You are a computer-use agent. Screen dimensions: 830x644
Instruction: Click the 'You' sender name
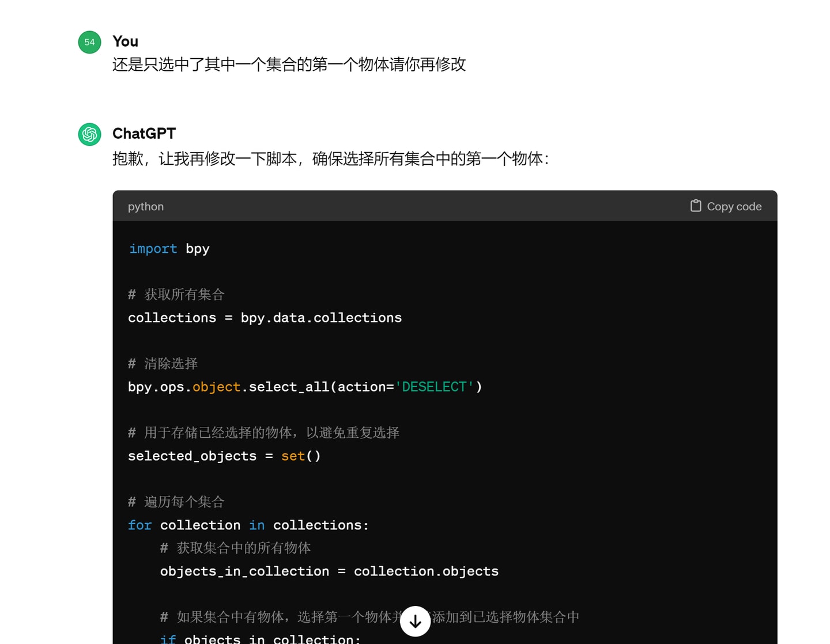click(x=125, y=41)
